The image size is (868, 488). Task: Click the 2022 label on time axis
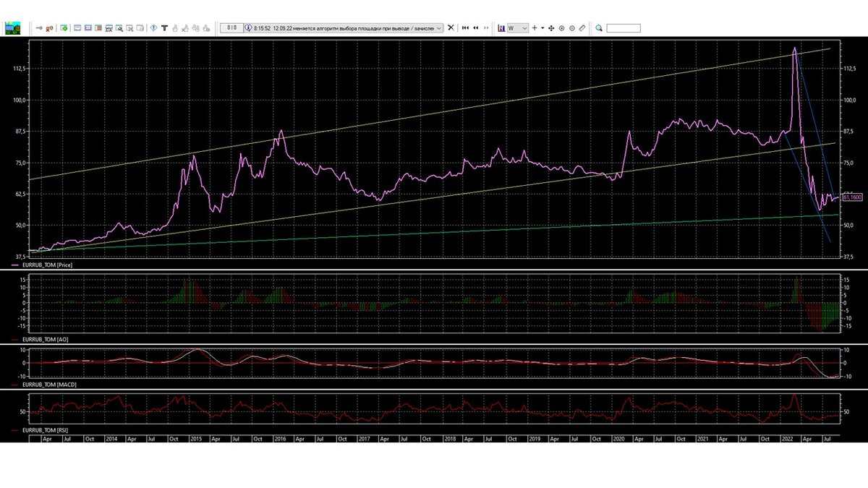point(788,438)
